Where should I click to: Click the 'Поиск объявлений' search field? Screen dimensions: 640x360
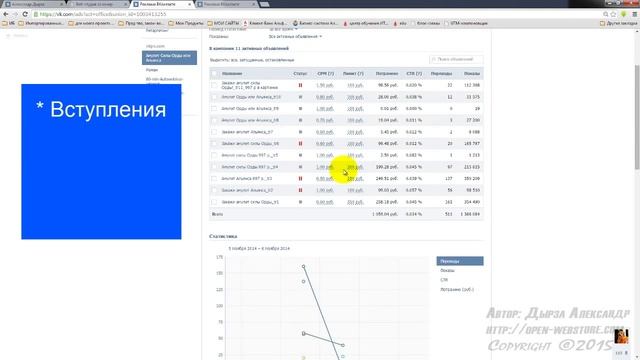456,59
